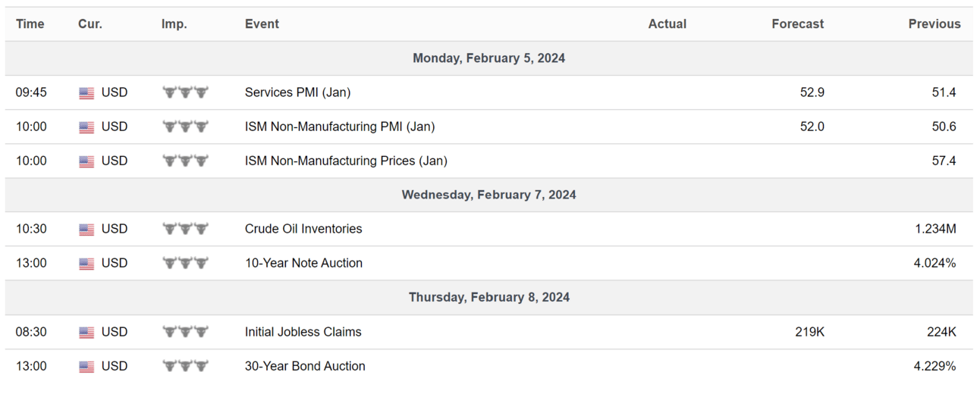Click the Time column header
Image resolution: width=980 pixels, height=394 pixels.
[30, 24]
